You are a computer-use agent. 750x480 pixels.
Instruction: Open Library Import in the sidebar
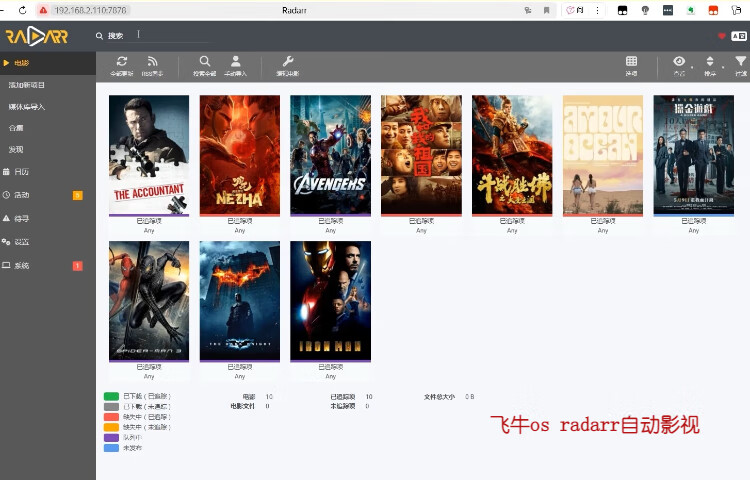click(x=27, y=107)
